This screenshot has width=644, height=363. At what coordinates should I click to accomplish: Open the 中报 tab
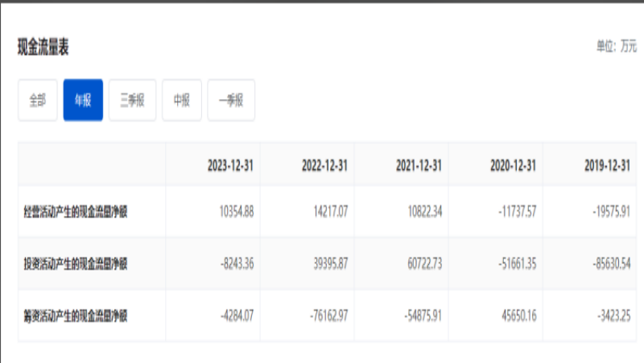pos(181,101)
